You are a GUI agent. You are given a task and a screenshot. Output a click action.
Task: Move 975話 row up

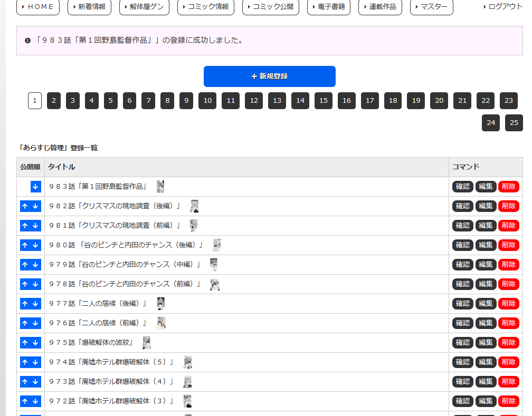tap(25, 342)
